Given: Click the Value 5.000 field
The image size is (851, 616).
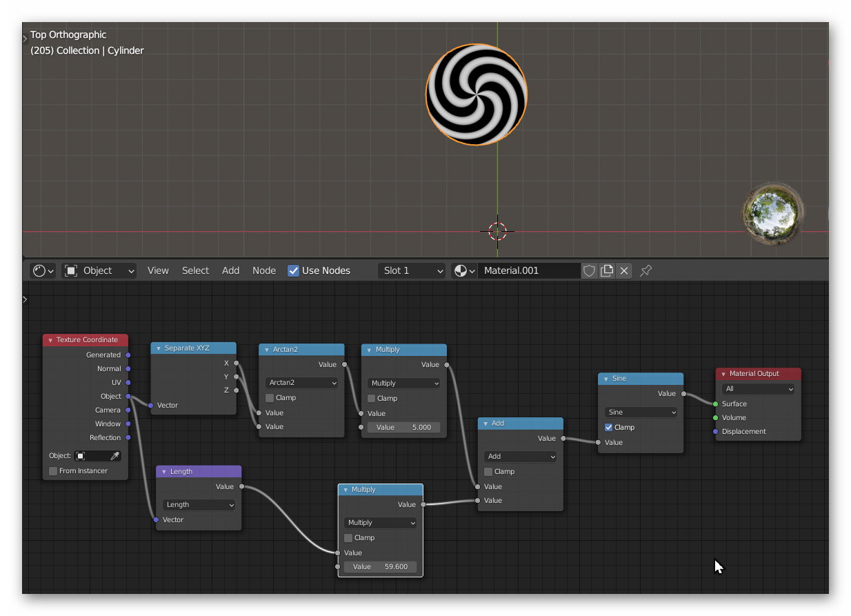Looking at the screenshot, I should [x=403, y=427].
